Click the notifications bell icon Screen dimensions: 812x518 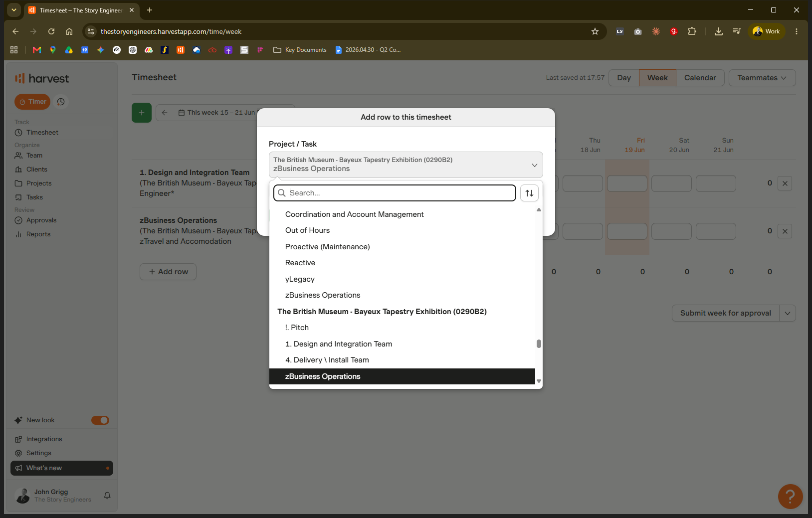(107, 496)
